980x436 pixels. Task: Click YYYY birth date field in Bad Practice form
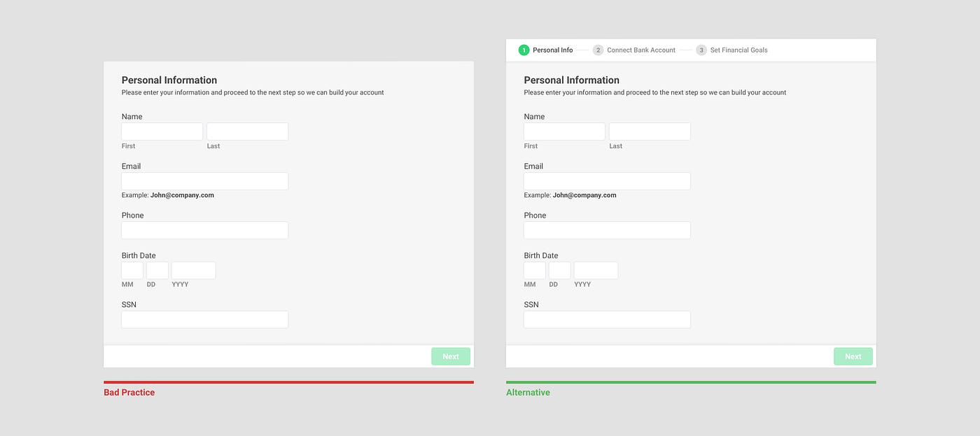[194, 270]
